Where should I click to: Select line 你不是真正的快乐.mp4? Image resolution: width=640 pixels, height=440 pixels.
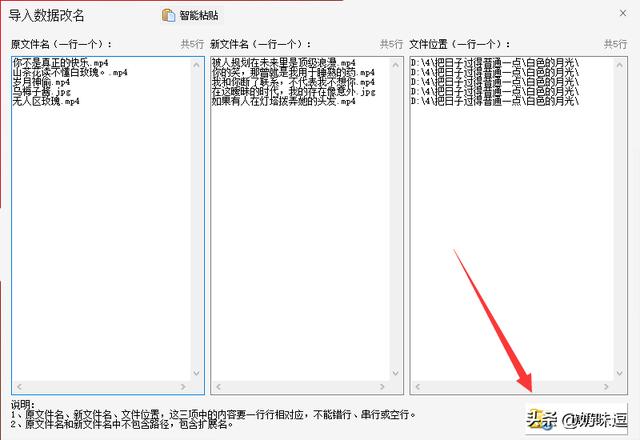tap(60, 63)
